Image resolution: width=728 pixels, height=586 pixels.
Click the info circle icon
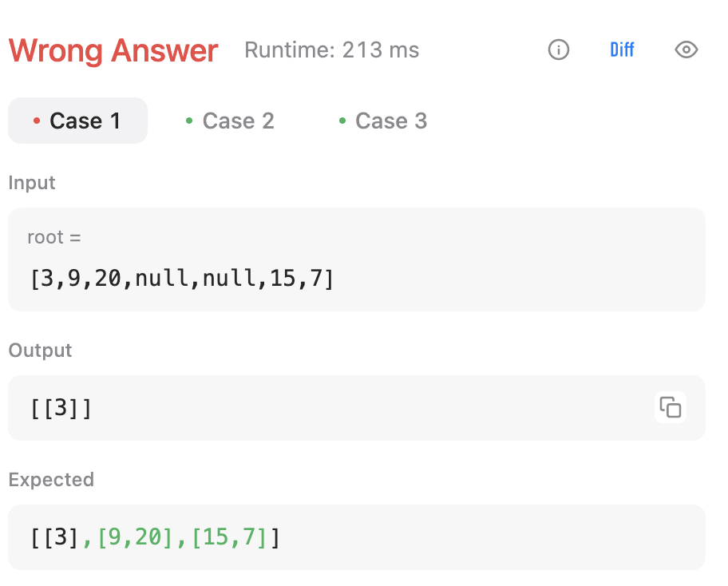pos(559,49)
